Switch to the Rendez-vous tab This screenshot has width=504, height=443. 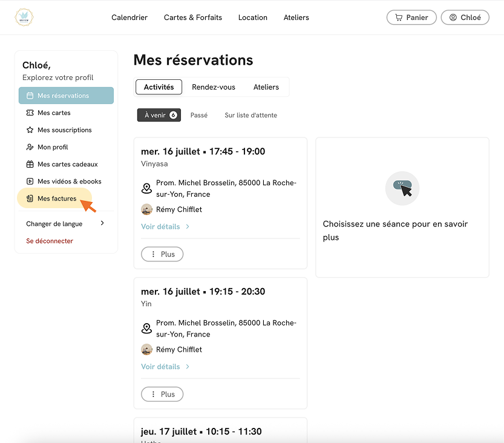click(x=214, y=87)
